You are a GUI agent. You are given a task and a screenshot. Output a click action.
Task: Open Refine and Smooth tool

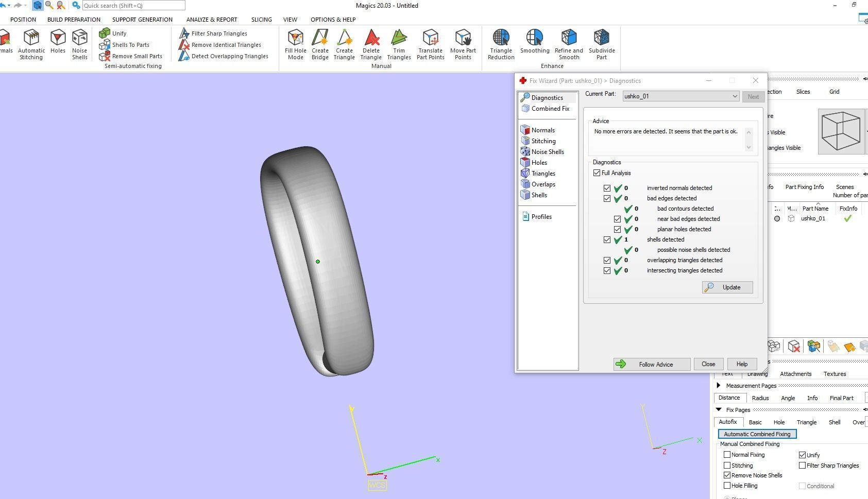coord(569,45)
